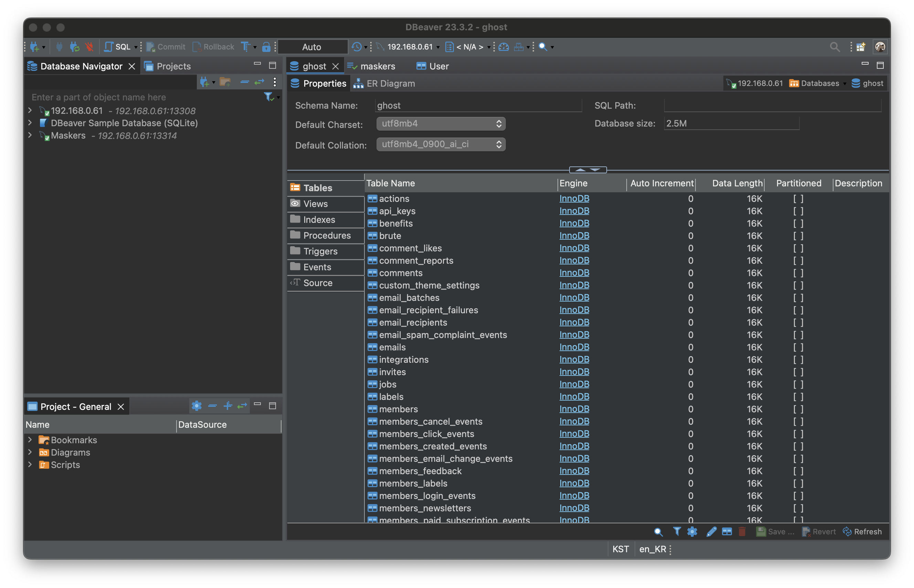The image size is (914, 588).
Task: Click the create folder icon in navigator
Action: (225, 82)
